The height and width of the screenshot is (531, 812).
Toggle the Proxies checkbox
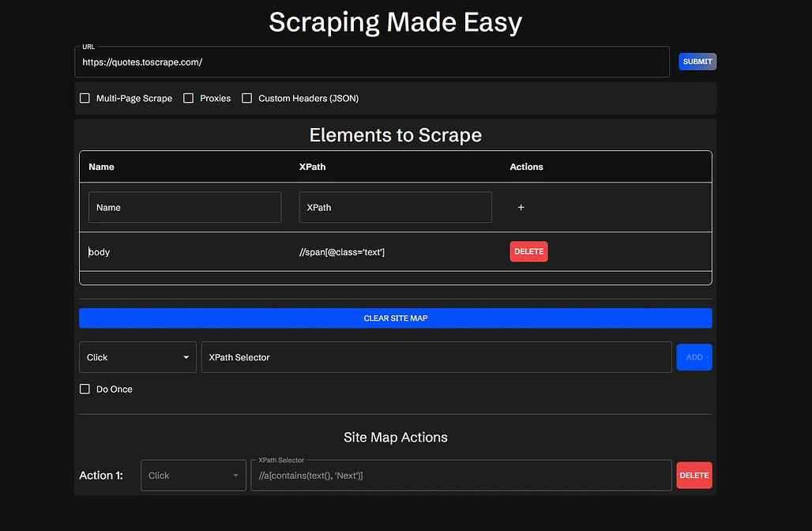tap(188, 99)
